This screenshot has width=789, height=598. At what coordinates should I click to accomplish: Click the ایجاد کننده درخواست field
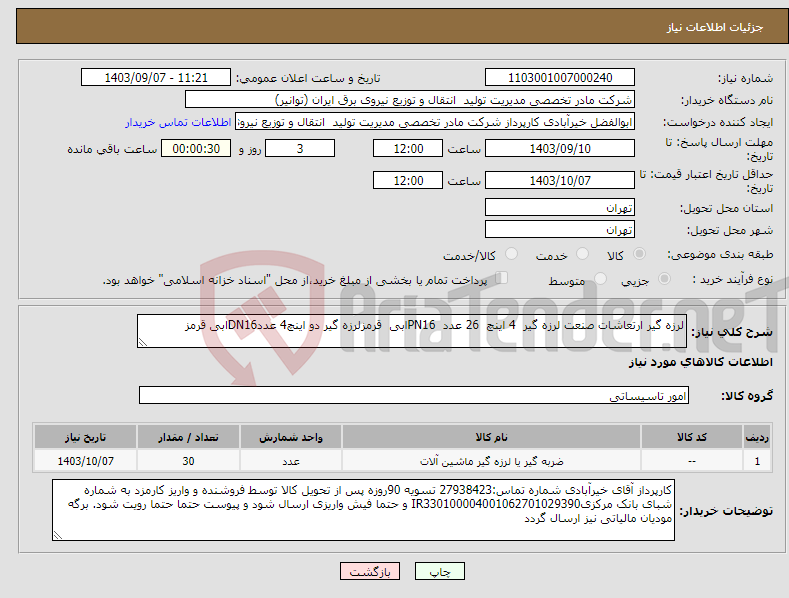[x=435, y=122]
